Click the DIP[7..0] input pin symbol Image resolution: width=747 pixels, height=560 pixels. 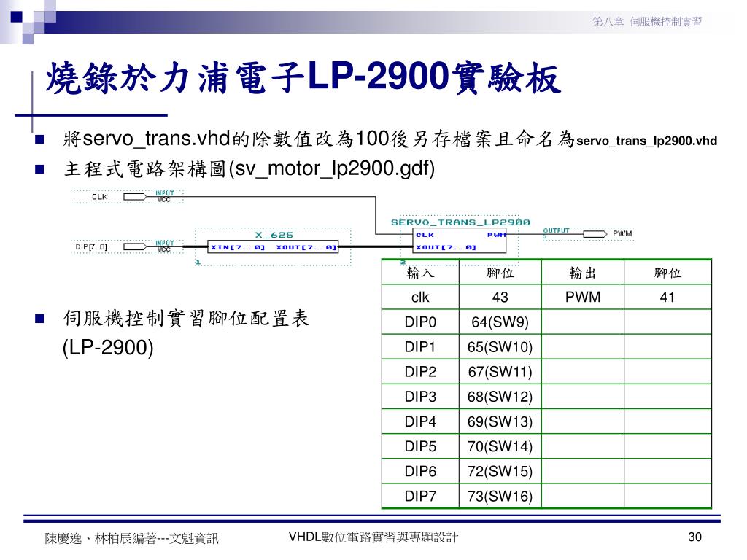135,246
